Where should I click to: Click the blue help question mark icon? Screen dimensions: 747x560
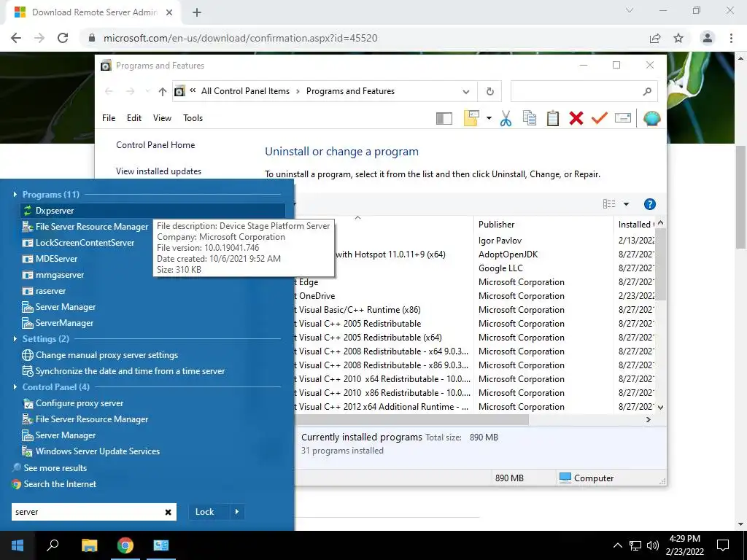(x=649, y=204)
